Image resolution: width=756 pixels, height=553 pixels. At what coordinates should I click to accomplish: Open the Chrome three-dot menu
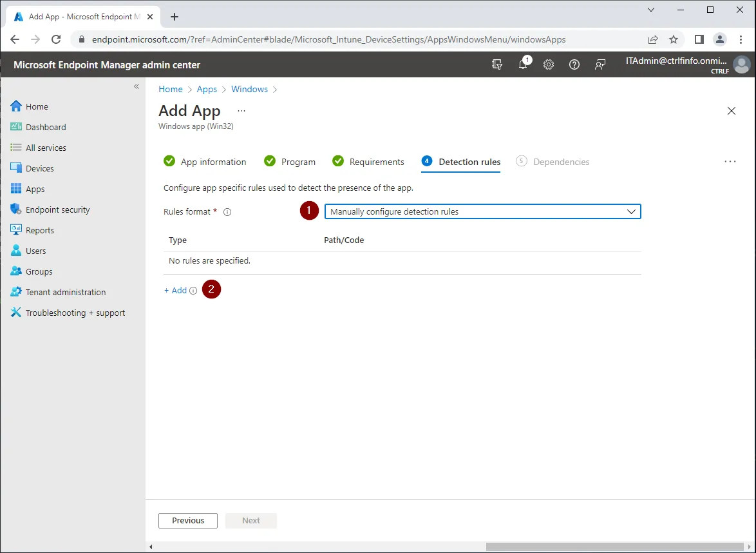pos(741,39)
